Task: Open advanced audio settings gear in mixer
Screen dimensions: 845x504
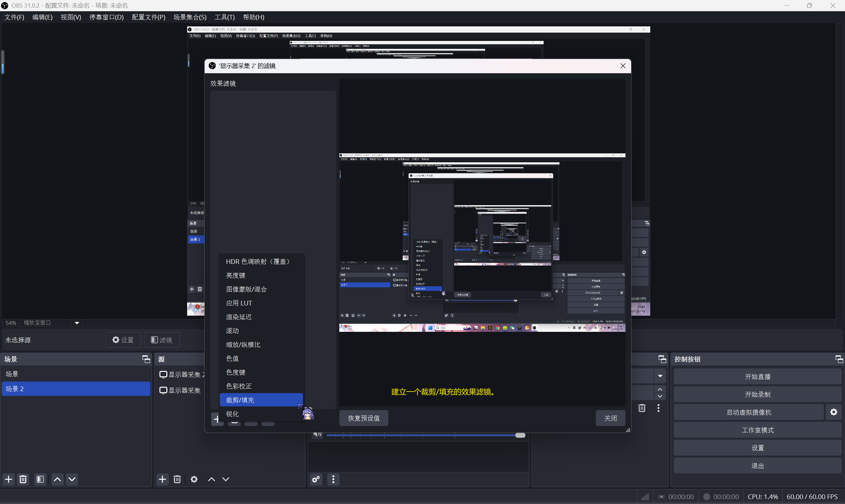Action: click(316, 480)
